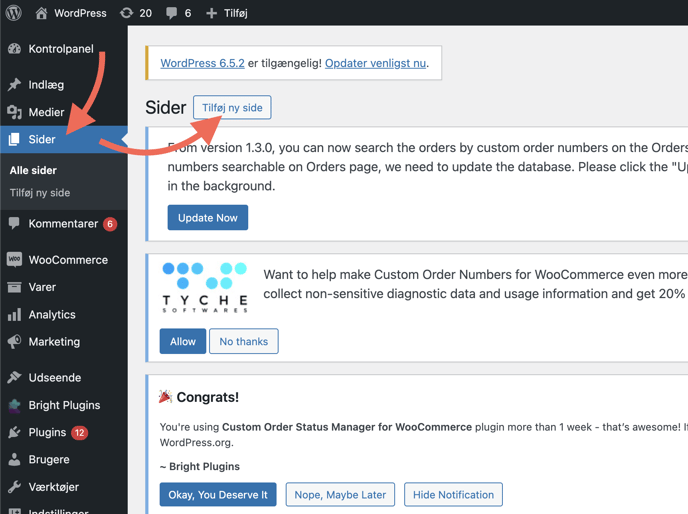Click the WordPress site name in admin bar
Screen dimensions: 688x514
point(80,13)
